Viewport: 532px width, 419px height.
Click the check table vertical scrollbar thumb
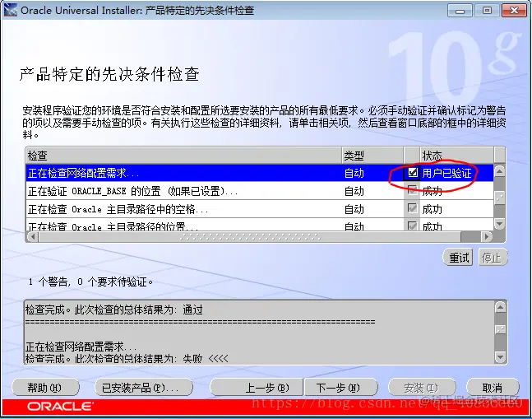coord(499,197)
